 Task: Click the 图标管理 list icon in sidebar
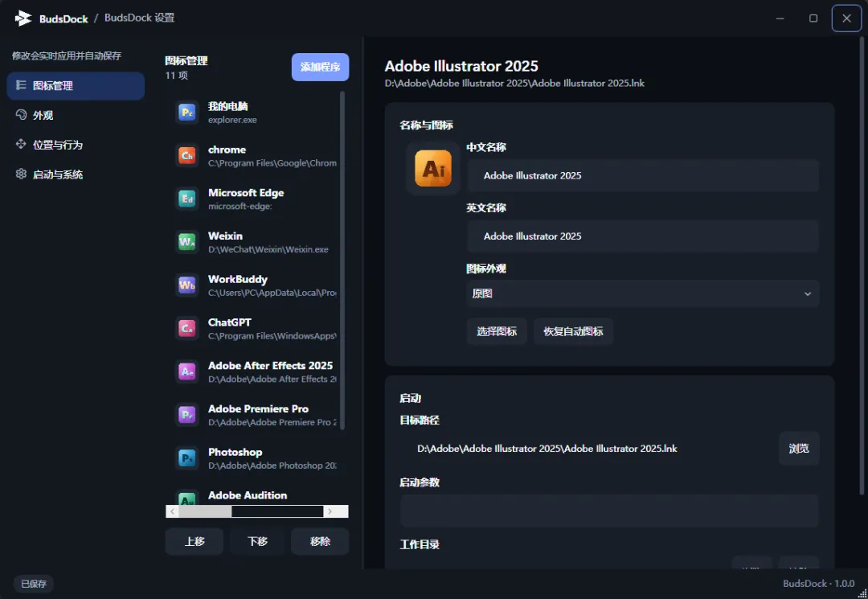click(x=21, y=85)
